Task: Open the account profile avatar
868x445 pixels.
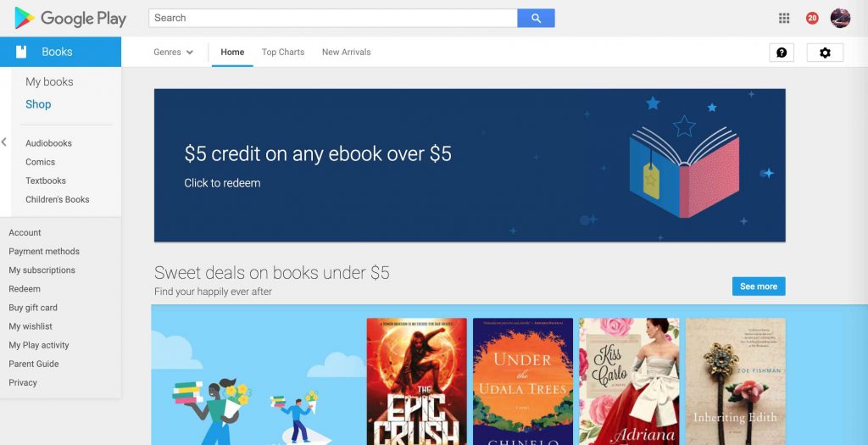Action: (840, 19)
